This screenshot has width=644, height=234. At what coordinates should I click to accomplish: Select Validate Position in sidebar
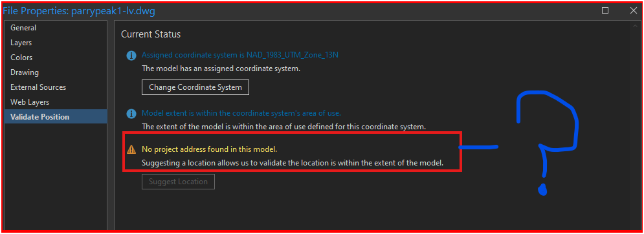pos(55,116)
